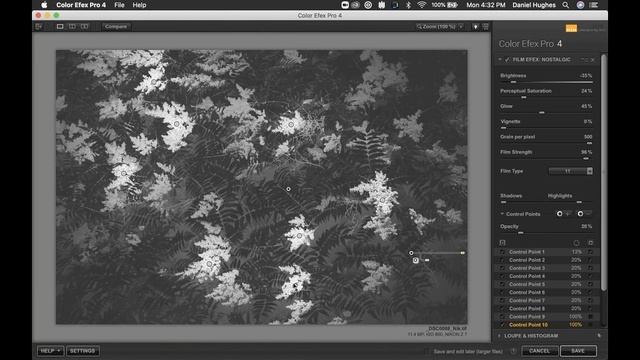Open the Help menu in menu bar
Image resolution: width=640 pixels, height=360 pixels.
click(x=139, y=5)
